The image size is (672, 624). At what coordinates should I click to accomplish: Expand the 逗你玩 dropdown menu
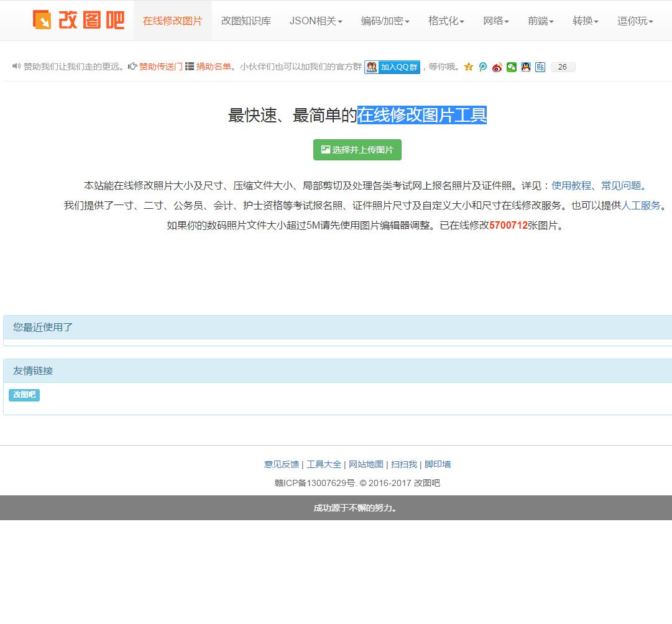click(x=635, y=21)
